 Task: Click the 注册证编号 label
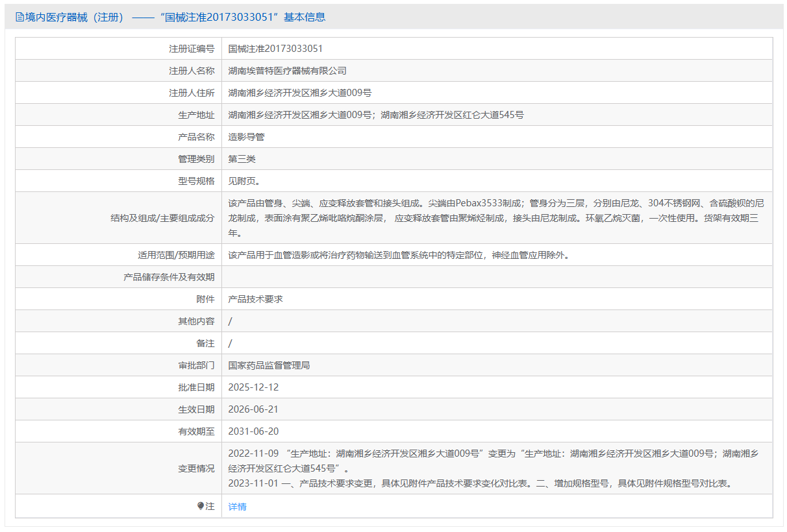tap(192, 49)
